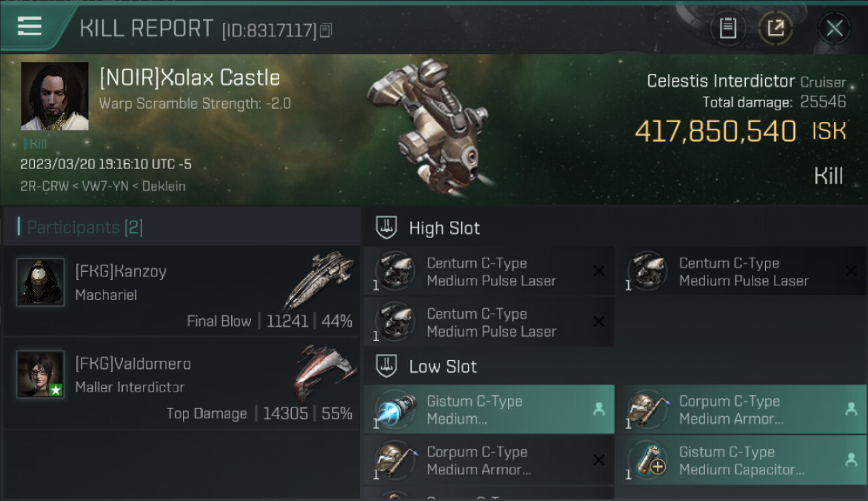
Task: View Xolax Castle pilot portrait
Action: point(55,96)
